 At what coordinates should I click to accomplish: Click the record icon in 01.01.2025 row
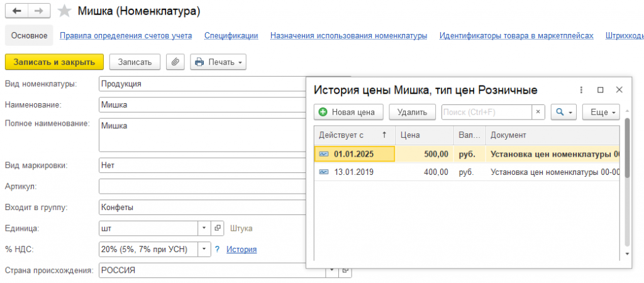[324, 154]
